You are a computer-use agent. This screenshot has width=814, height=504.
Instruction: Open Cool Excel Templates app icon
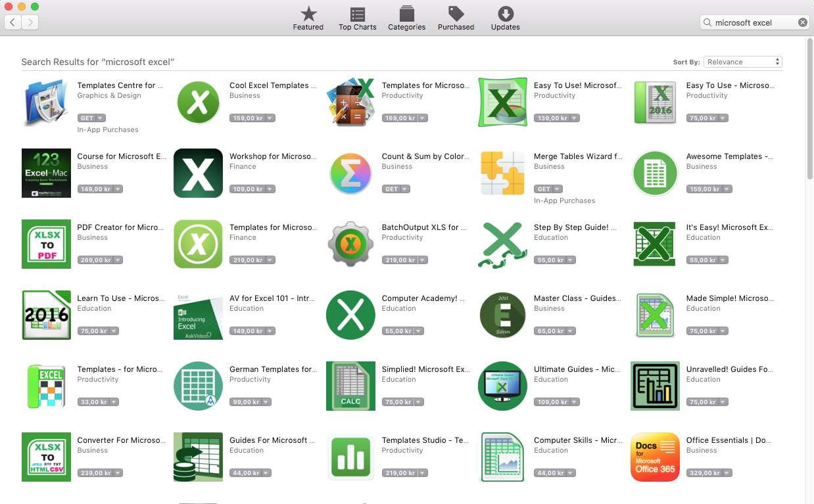point(198,103)
